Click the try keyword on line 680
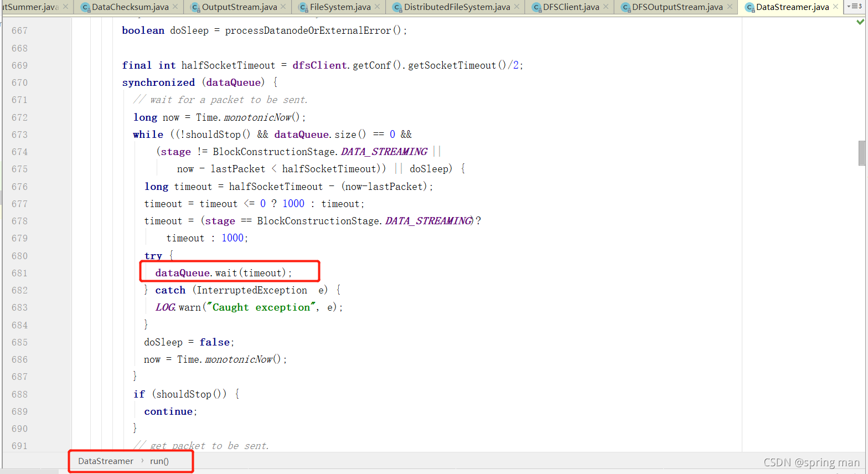This screenshot has height=474, width=868. pyautogui.click(x=153, y=256)
